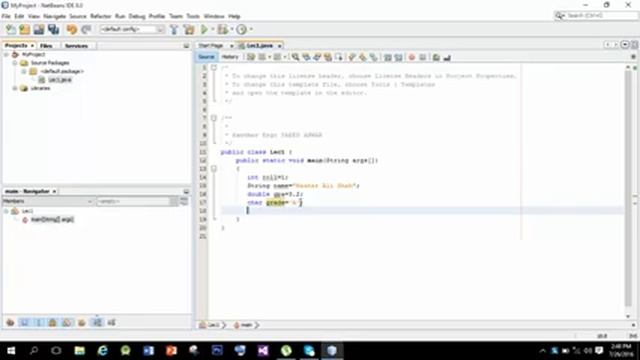
Task: Toggle the Source view button in editor
Action: [206, 57]
